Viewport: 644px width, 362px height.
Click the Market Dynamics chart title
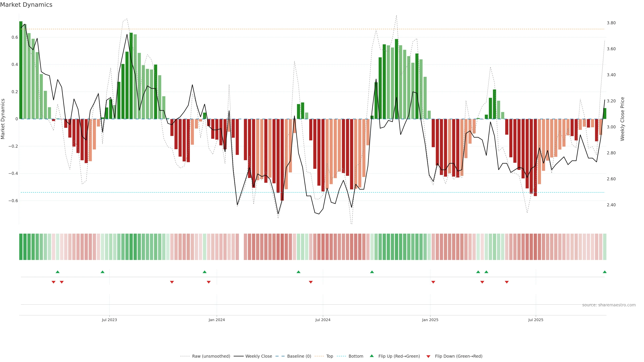pos(26,5)
